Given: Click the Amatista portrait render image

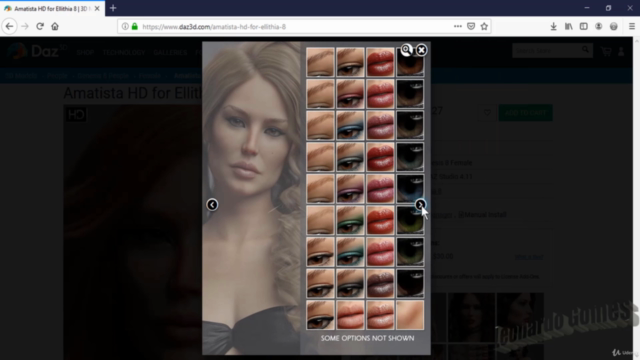Looking at the screenshot, I should [251, 198].
